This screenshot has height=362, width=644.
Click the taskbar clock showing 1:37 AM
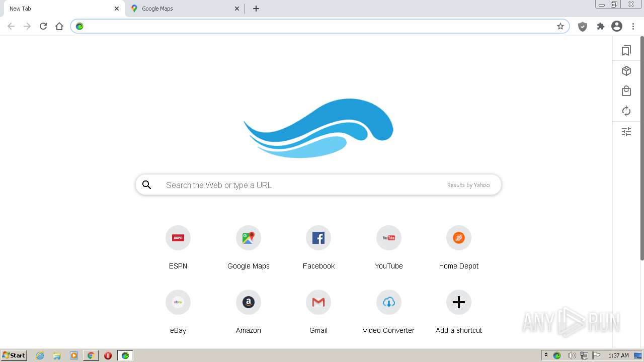[x=618, y=355]
